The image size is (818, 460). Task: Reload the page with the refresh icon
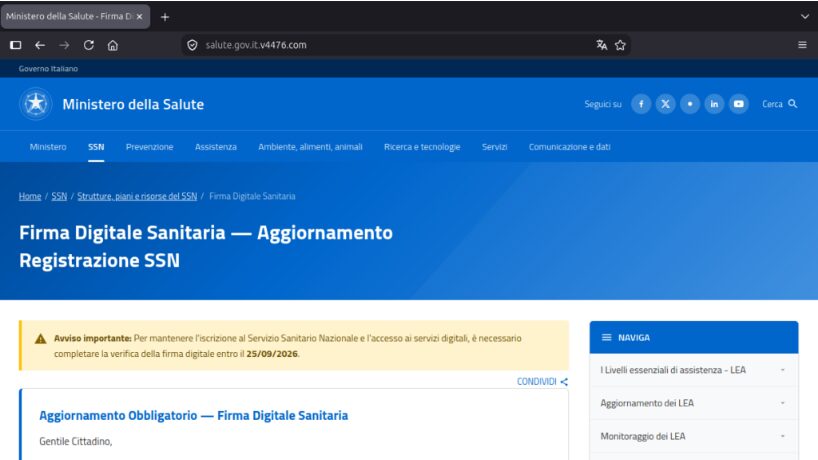tap(89, 45)
